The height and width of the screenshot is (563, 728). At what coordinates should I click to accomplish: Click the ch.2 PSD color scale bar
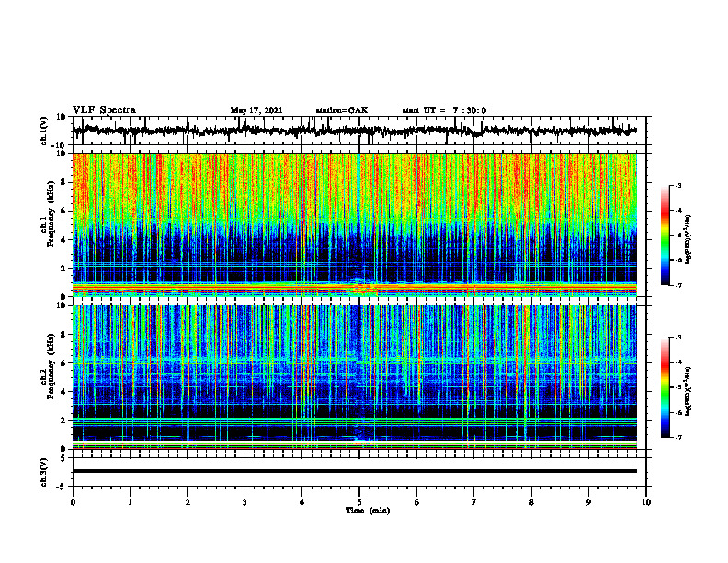point(665,387)
